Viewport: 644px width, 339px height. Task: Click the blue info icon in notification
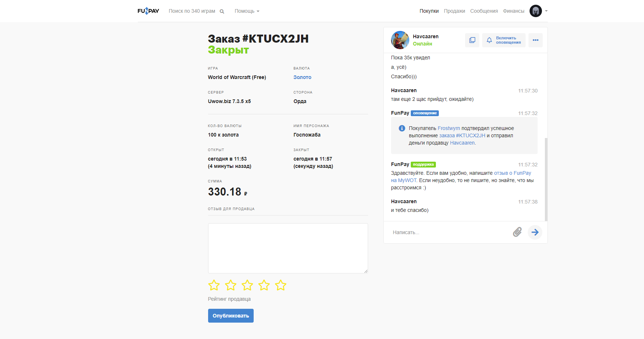[402, 128]
